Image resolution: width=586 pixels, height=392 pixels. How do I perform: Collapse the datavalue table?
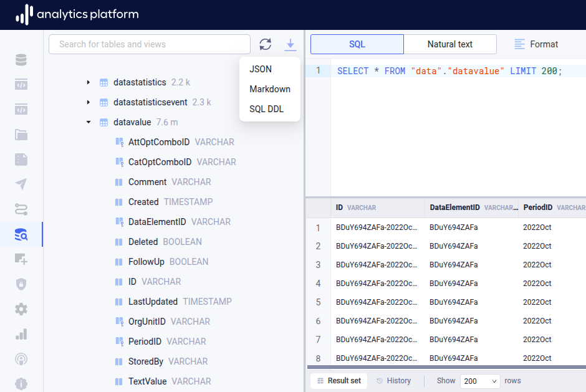[x=88, y=122]
